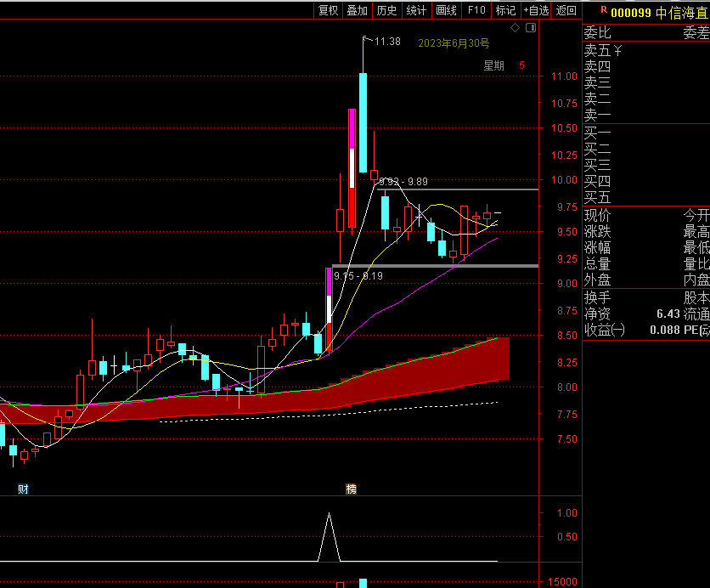Open F10 company info
The image size is (710, 588).
click(x=476, y=10)
